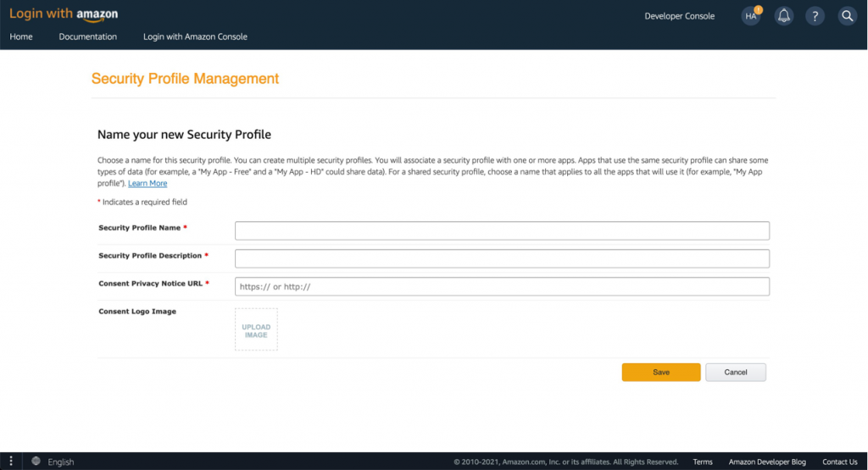Change language from English in footer
The image size is (868, 470).
[60, 462]
